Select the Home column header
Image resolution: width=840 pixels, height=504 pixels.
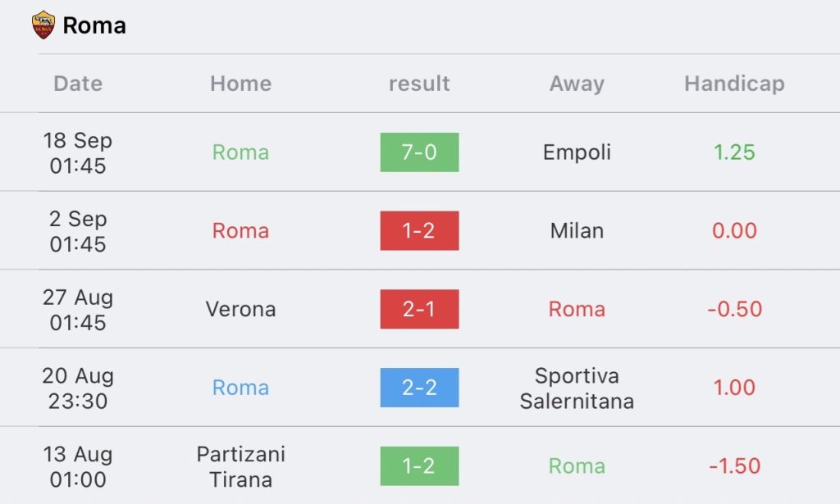(x=240, y=84)
